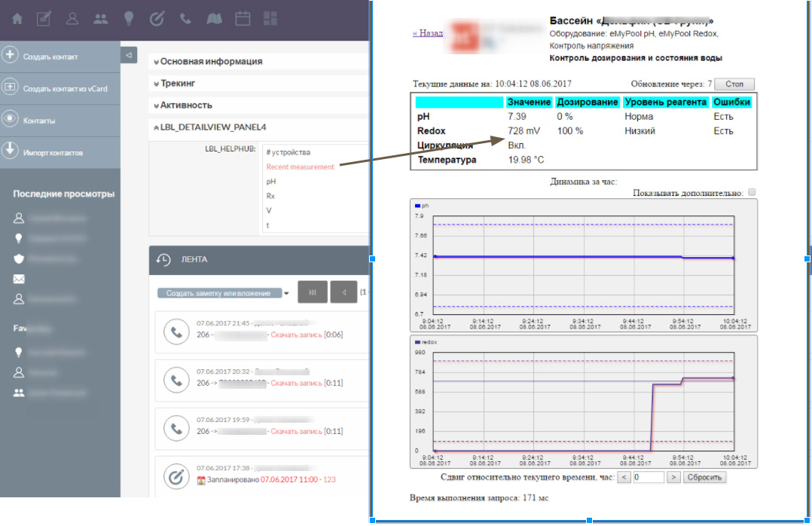Open the 07.06.2017 11:00 - 123 link

(298, 480)
